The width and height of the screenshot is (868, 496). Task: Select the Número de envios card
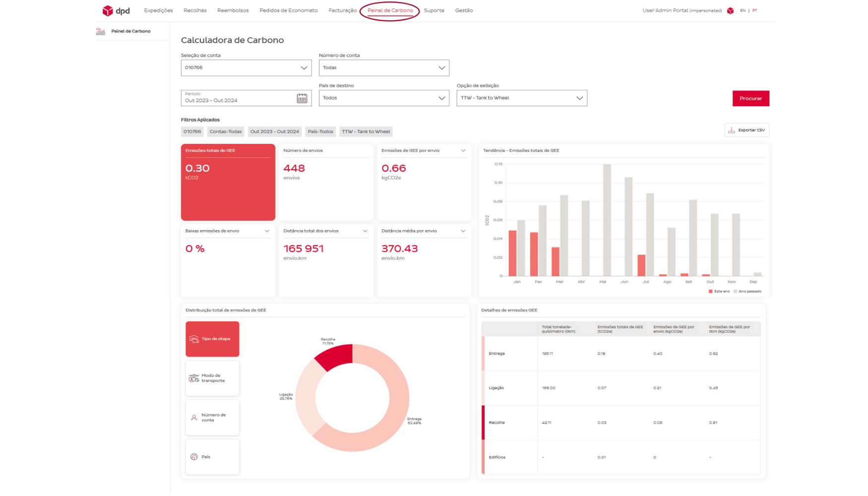pos(326,182)
